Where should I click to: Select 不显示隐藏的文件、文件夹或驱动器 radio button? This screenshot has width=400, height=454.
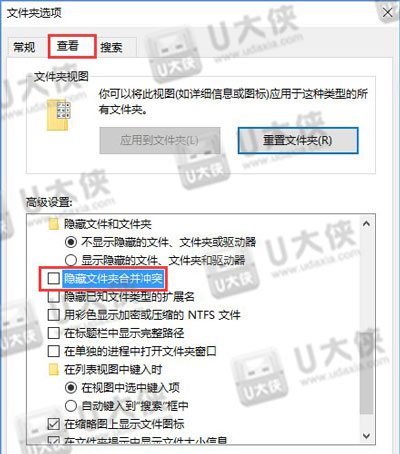click(71, 242)
